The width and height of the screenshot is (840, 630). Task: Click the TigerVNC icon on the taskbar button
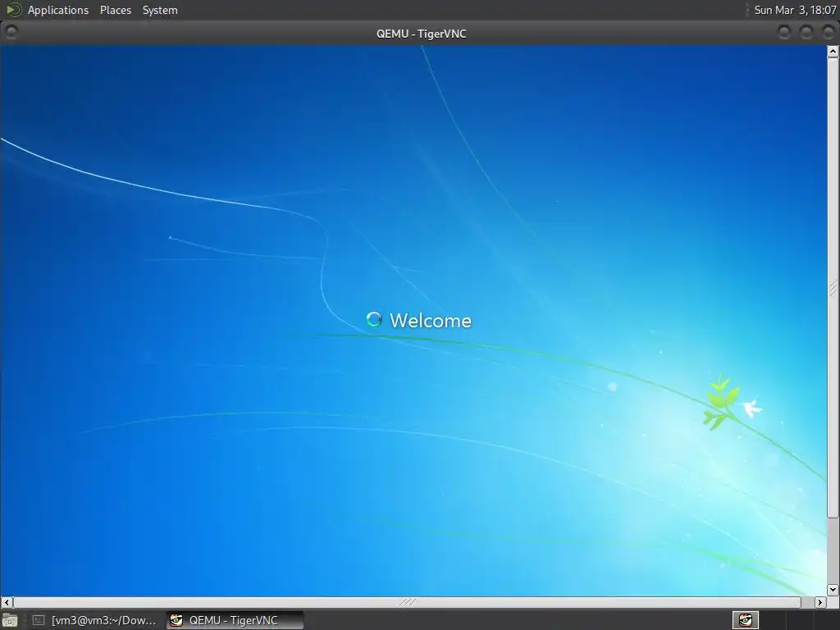tap(176, 620)
